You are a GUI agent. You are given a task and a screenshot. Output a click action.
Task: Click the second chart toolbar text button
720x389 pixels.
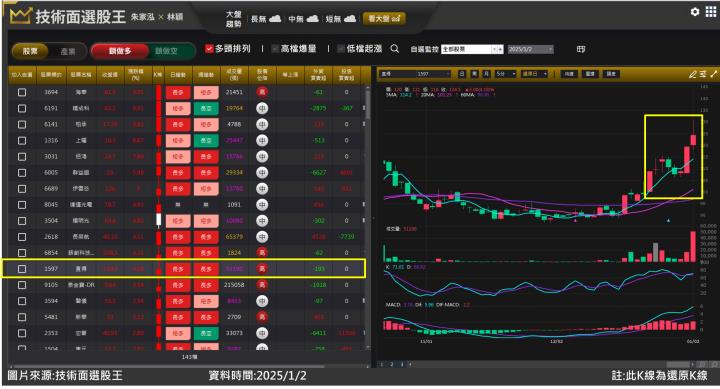590,74
